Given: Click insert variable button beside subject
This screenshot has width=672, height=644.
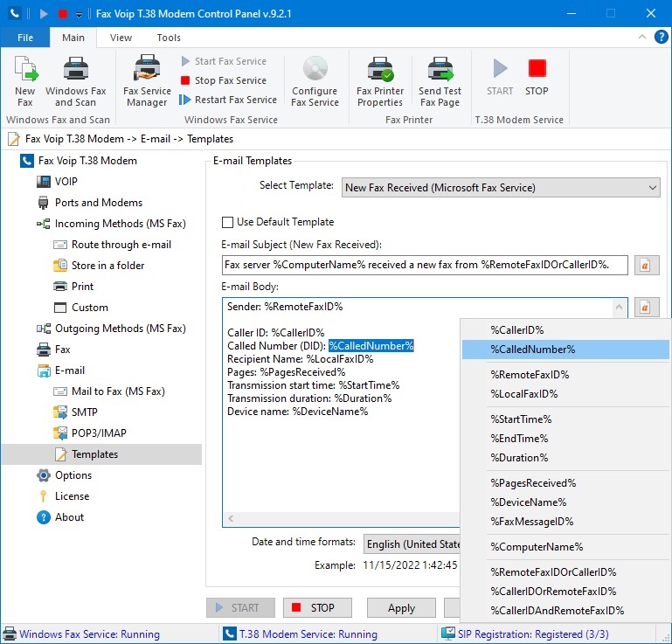Looking at the screenshot, I should coord(647,266).
